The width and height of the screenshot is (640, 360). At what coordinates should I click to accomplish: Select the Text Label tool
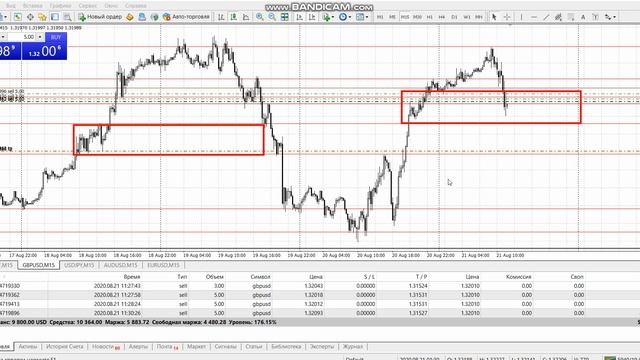pyautogui.click(x=595, y=17)
